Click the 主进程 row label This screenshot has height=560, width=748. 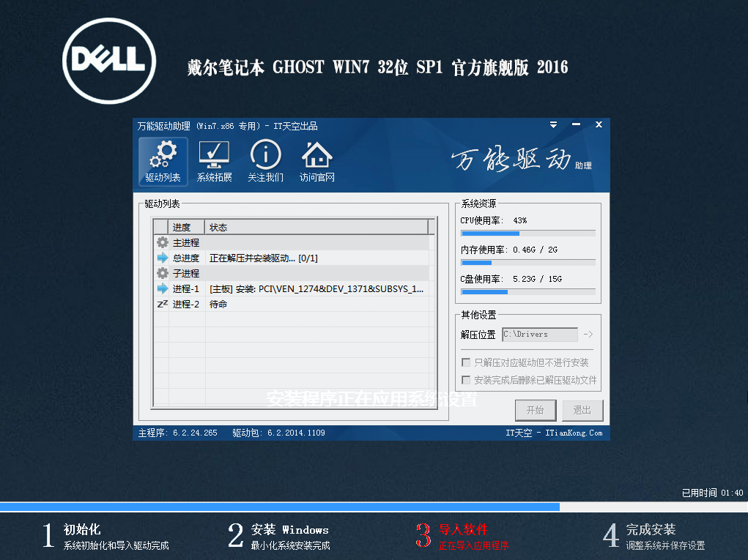tap(186, 242)
